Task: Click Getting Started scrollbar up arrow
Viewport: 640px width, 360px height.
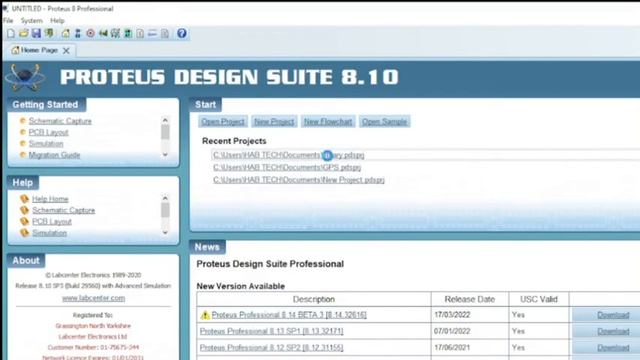Action: coord(165,120)
